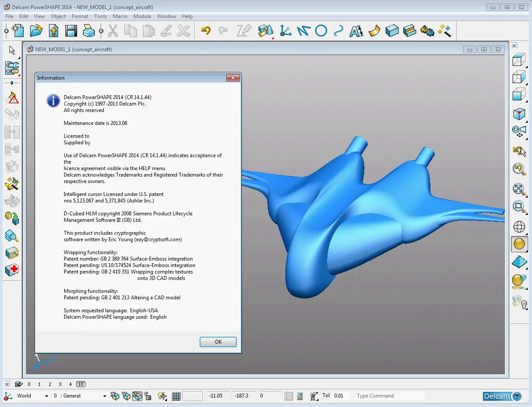Open the Solid feature tool
532x407 pixels.
coord(409,31)
